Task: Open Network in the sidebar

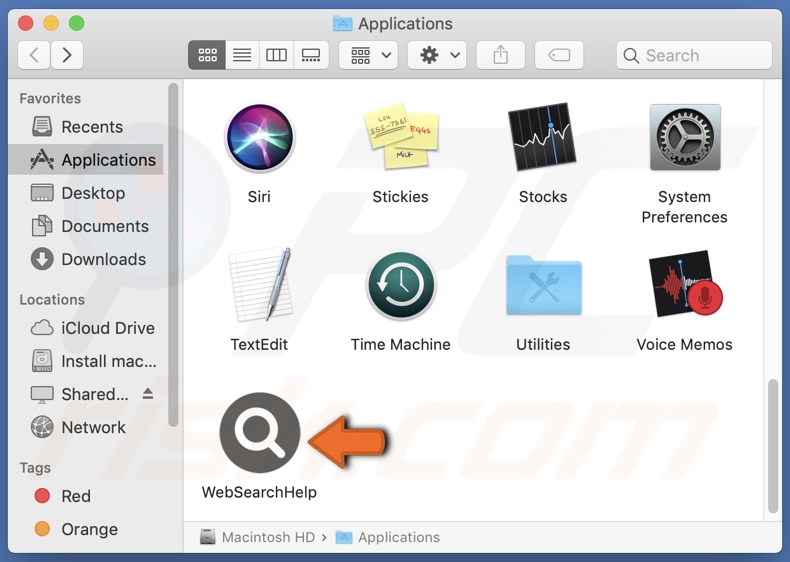Action: pyautogui.click(x=86, y=427)
